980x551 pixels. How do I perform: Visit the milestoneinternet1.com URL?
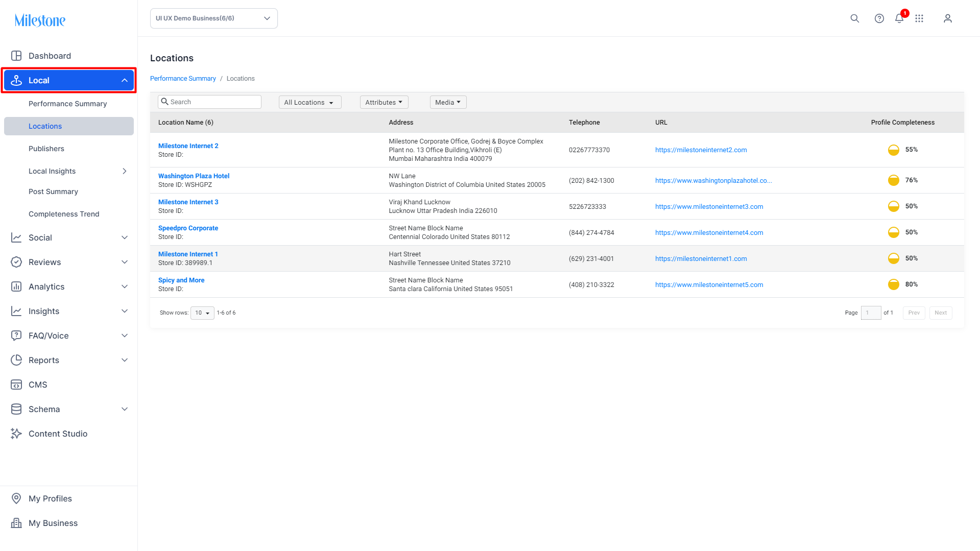701,259
